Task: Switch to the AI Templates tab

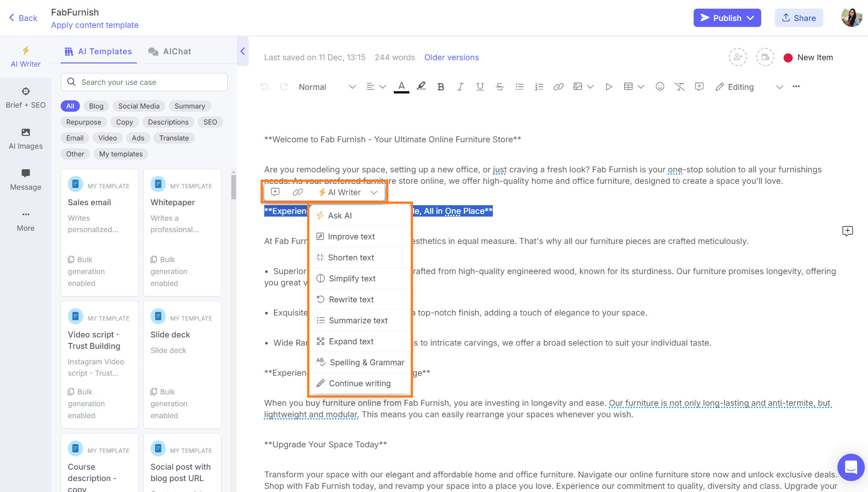Action: point(99,52)
